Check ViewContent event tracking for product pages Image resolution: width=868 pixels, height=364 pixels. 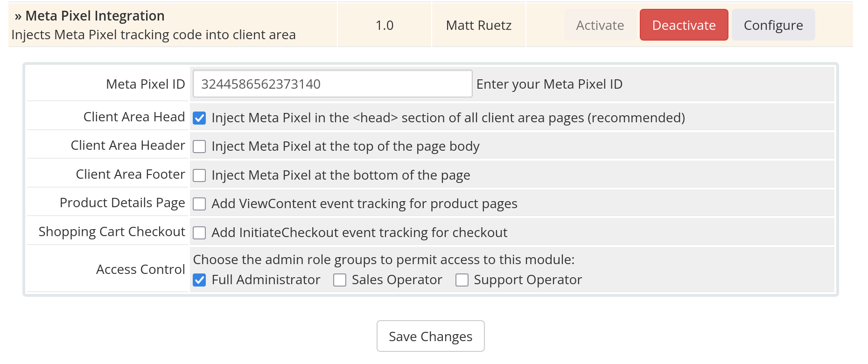199,204
